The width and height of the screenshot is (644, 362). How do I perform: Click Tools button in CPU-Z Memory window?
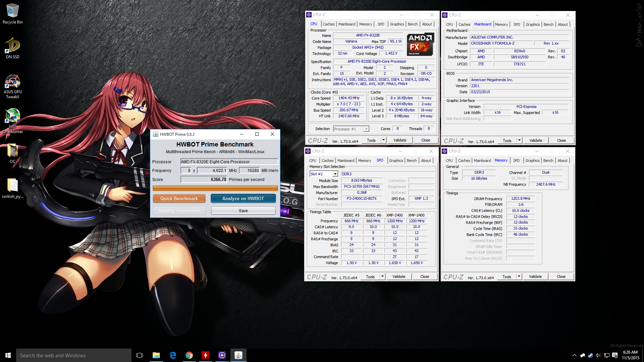506,277
